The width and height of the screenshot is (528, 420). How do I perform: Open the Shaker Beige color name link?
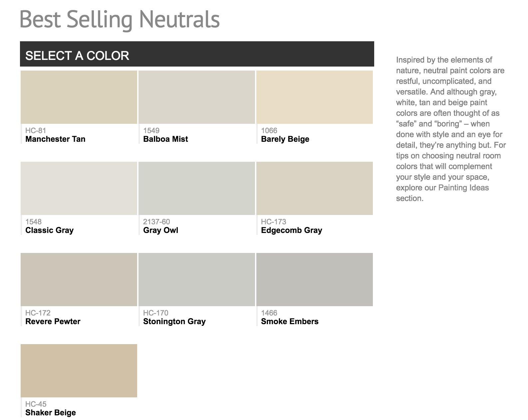click(x=51, y=413)
